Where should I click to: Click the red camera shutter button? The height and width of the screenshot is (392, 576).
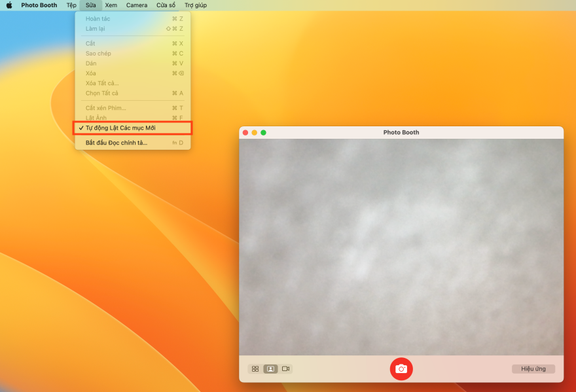point(401,369)
